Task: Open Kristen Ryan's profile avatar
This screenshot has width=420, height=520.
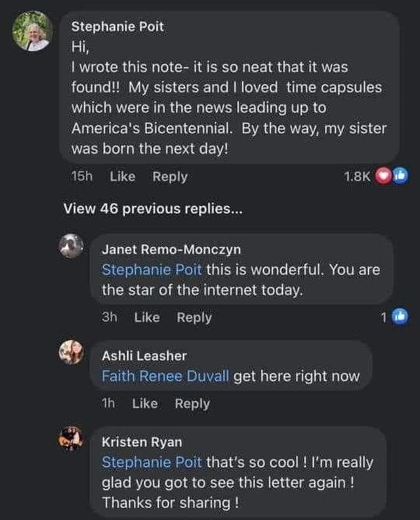Action: click(x=71, y=439)
